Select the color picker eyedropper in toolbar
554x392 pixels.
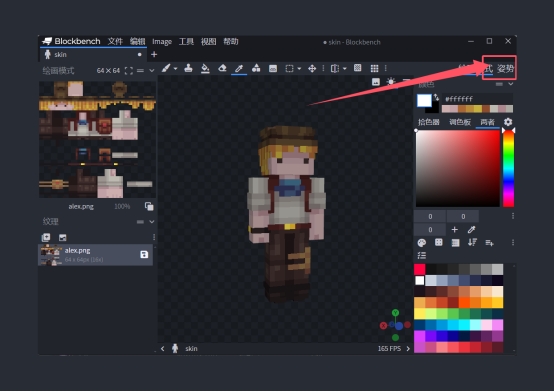coord(239,68)
